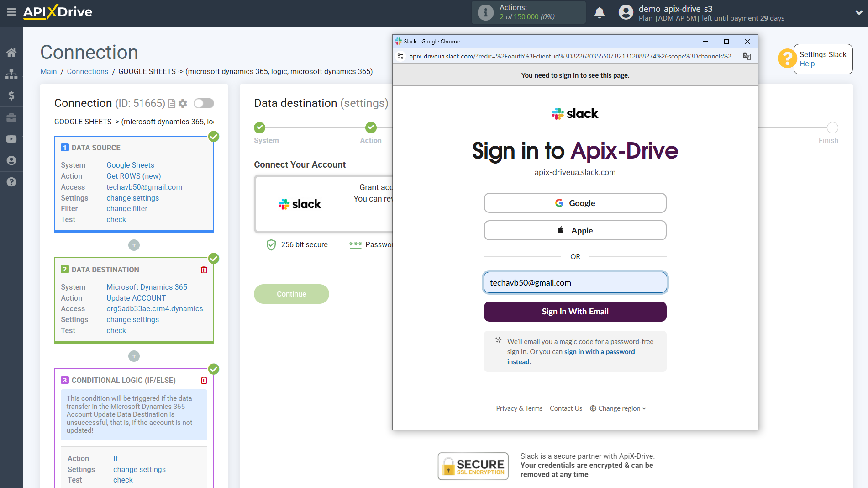Open the billing dollar sidebar icon
This screenshot has width=868, height=488.
[11, 95]
